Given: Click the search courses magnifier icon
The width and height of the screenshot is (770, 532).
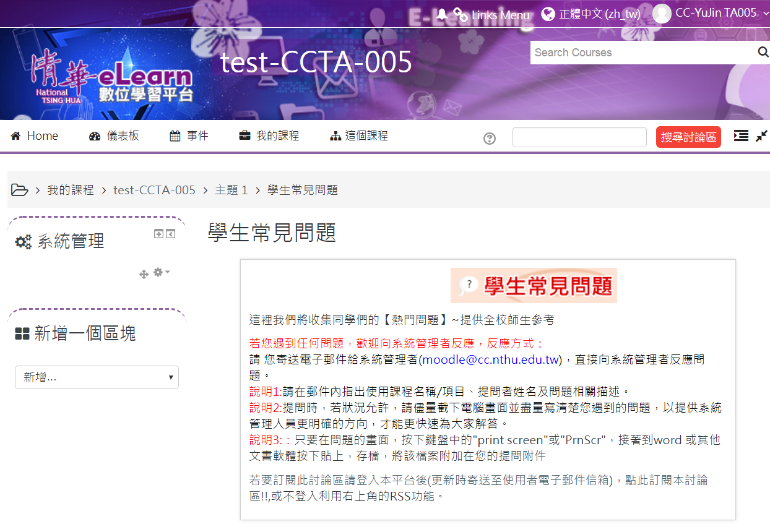Looking at the screenshot, I should click(x=763, y=53).
